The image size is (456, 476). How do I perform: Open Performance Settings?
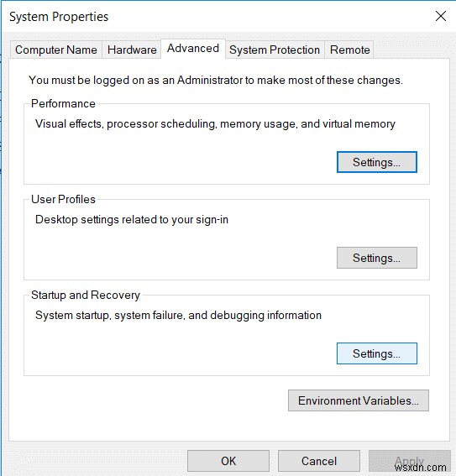[x=377, y=162]
